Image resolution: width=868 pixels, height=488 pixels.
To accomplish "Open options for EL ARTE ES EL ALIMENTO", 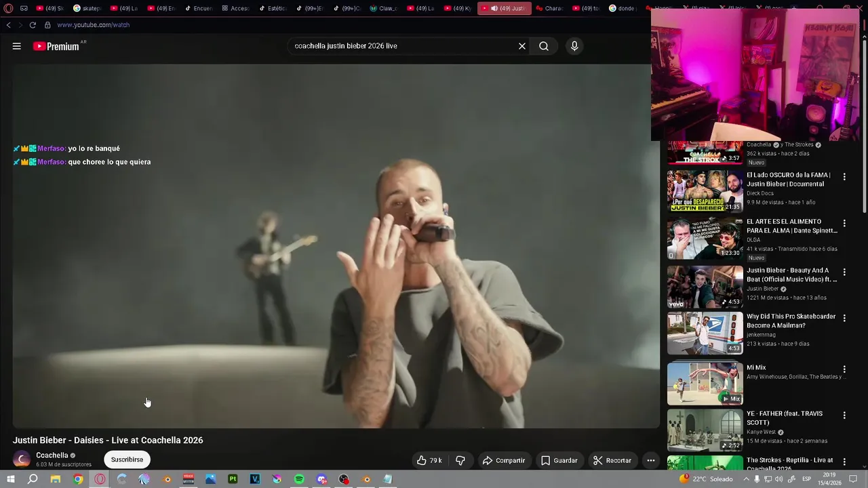I will 844,223.
